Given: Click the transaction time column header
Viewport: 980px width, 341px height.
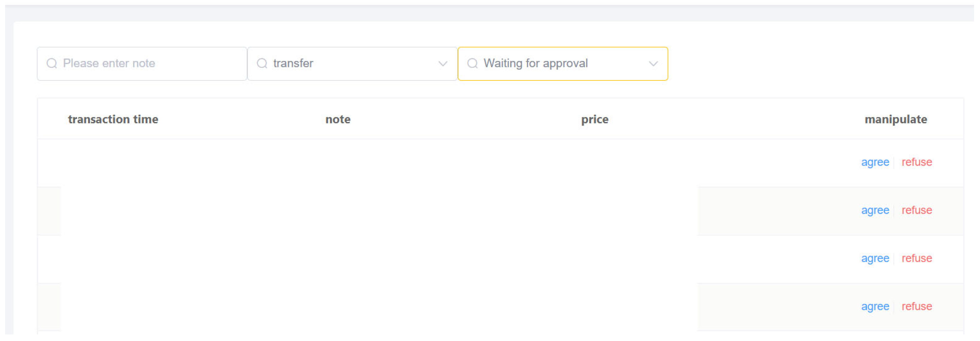Looking at the screenshot, I should tap(113, 119).
